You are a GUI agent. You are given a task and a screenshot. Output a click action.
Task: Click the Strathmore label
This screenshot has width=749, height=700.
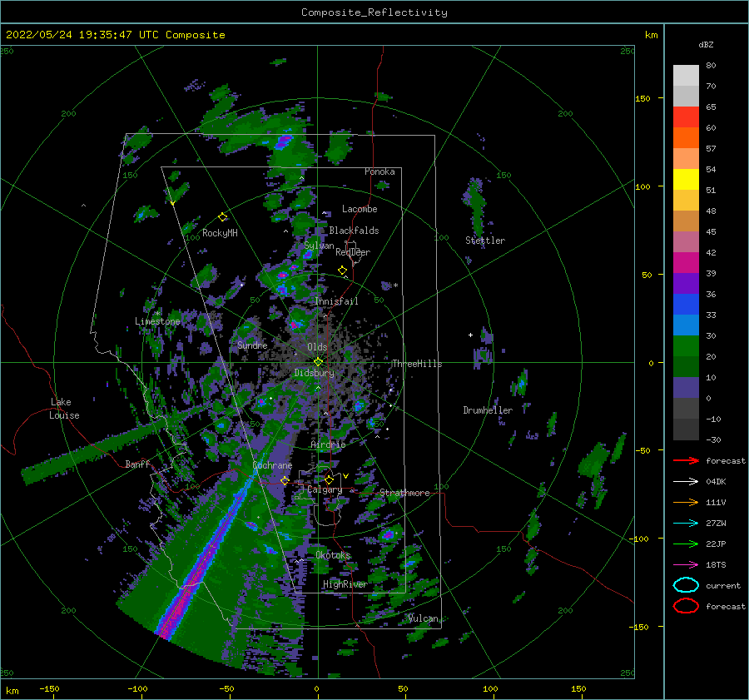pos(404,493)
